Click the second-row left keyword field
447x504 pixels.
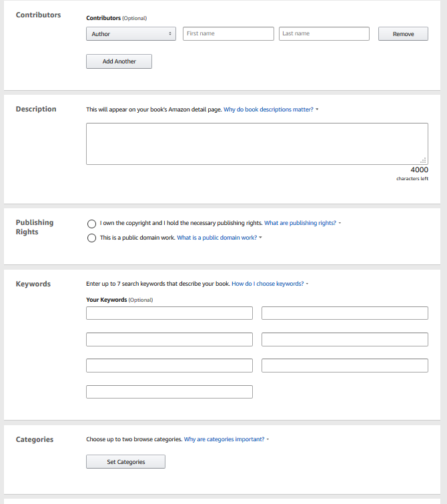pos(169,340)
